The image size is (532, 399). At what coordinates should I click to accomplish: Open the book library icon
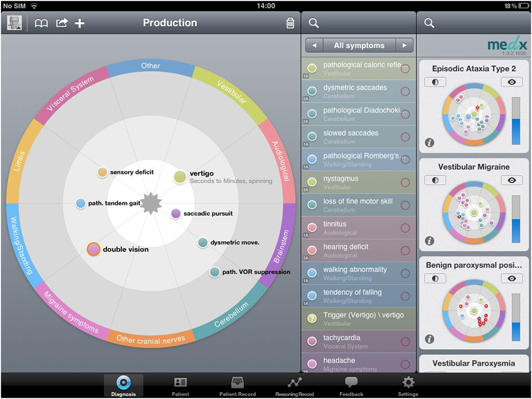(x=41, y=23)
